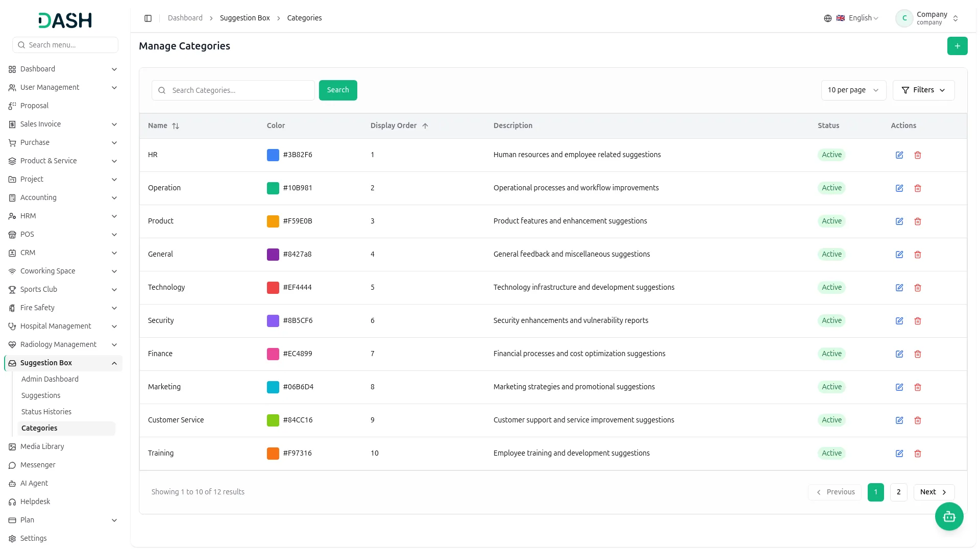This screenshot has width=980, height=551.
Task: Toggle Display Order column sort arrow
Action: pyautogui.click(x=425, y=126)
